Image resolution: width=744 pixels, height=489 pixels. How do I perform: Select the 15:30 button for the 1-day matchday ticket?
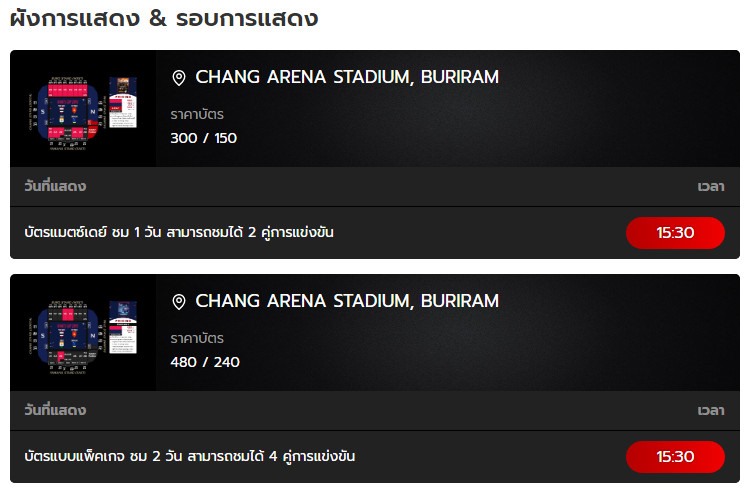tap(675, 232)
